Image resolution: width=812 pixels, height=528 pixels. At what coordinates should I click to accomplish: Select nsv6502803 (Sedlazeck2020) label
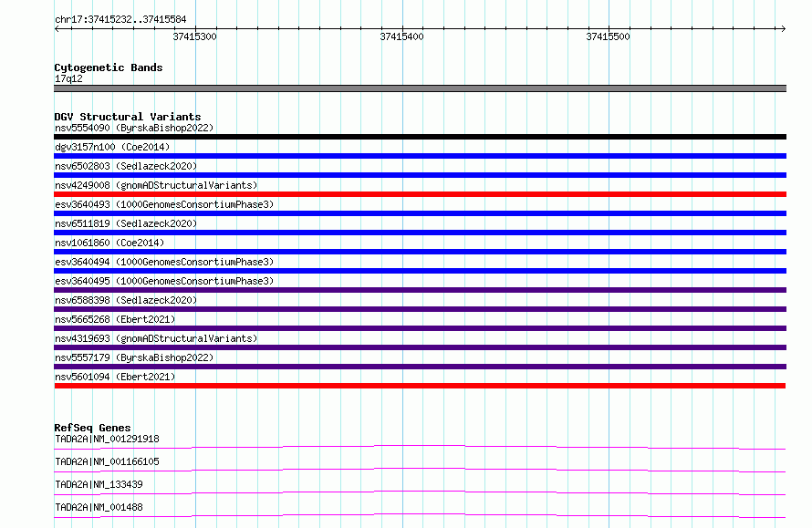[x=126, y=166]
